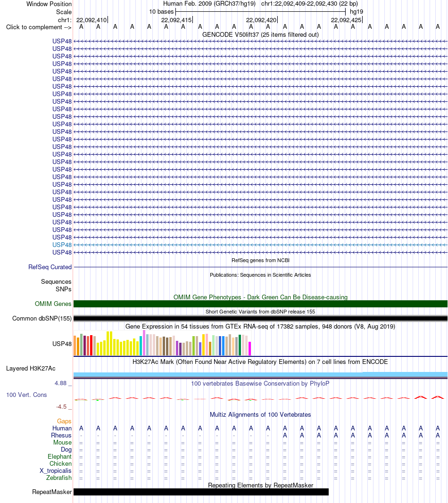Open 'Repeating Elements by RepeatMasker' title

pos(260,486)
